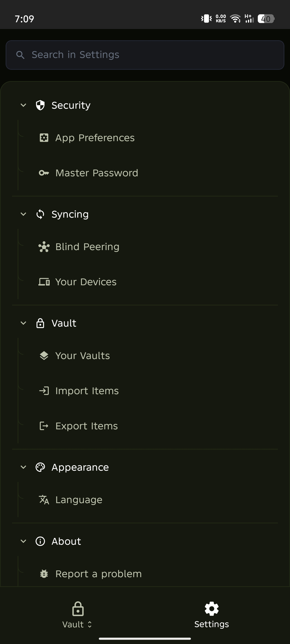
Task: Open Export Items
Action: point(86,426)
